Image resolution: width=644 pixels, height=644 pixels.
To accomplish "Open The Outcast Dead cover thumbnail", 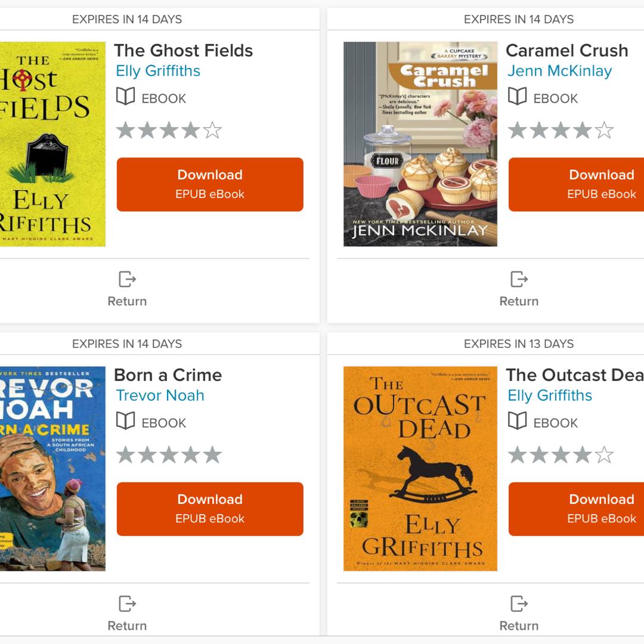I will tap(420, 468).
